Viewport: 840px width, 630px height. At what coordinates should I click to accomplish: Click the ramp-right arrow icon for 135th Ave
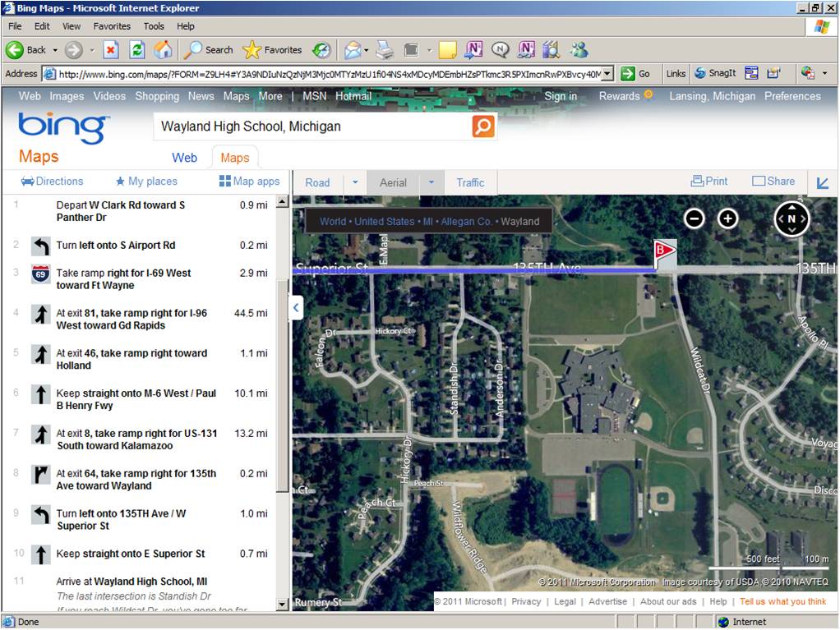point(41,474)
